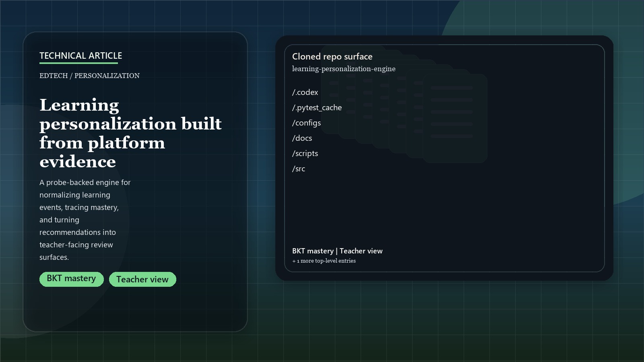This screenshot has height=362, width=644.
Task: Open the /configs directory entry
Action: (306, 123)
